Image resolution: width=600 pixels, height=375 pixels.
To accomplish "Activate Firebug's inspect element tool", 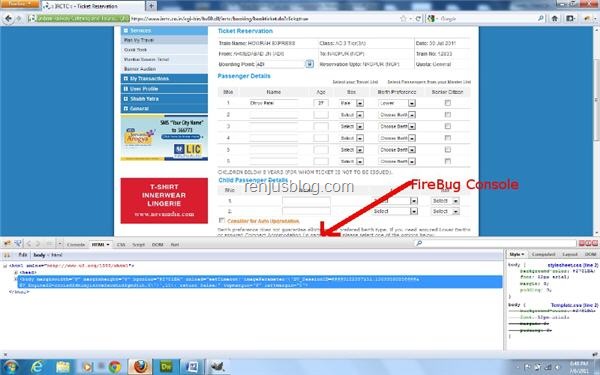I will pyautogui.click(x=18, y=244).
